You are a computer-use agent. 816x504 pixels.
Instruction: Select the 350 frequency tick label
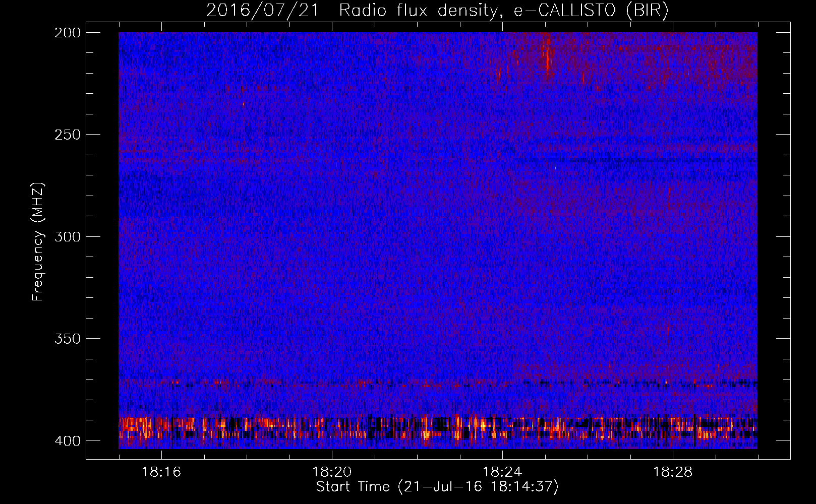pyautogui.click(x=67, y=339)
